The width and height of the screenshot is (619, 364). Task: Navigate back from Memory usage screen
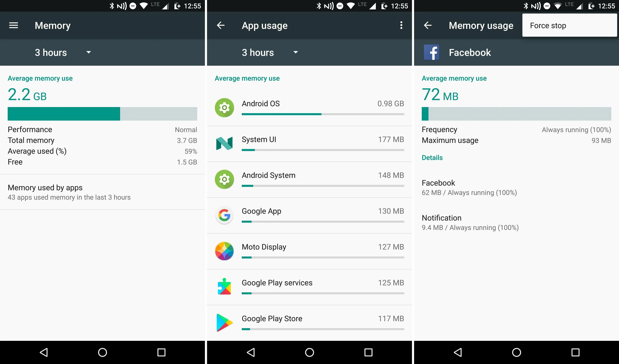428,25
